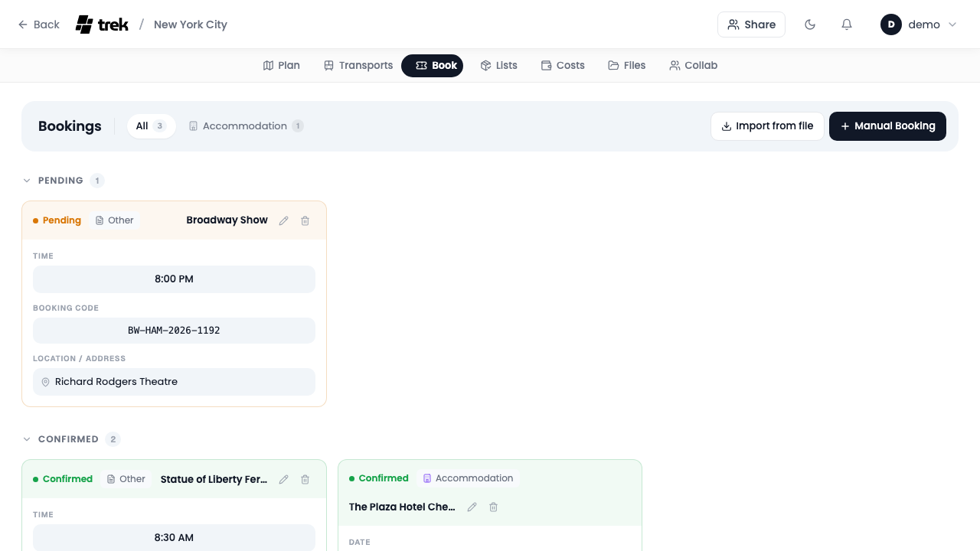Delete the Broadway Show booking
980x551 pixels.
[x=305, y=220]
